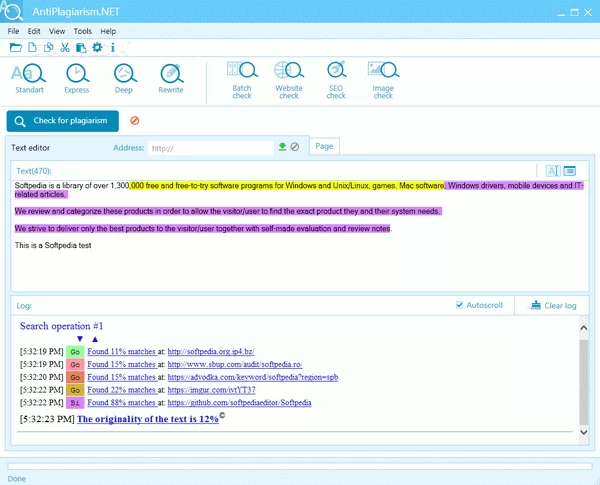Viewport: 600px width, 485px height.
Task: Open the View menu
Action: 57,31
